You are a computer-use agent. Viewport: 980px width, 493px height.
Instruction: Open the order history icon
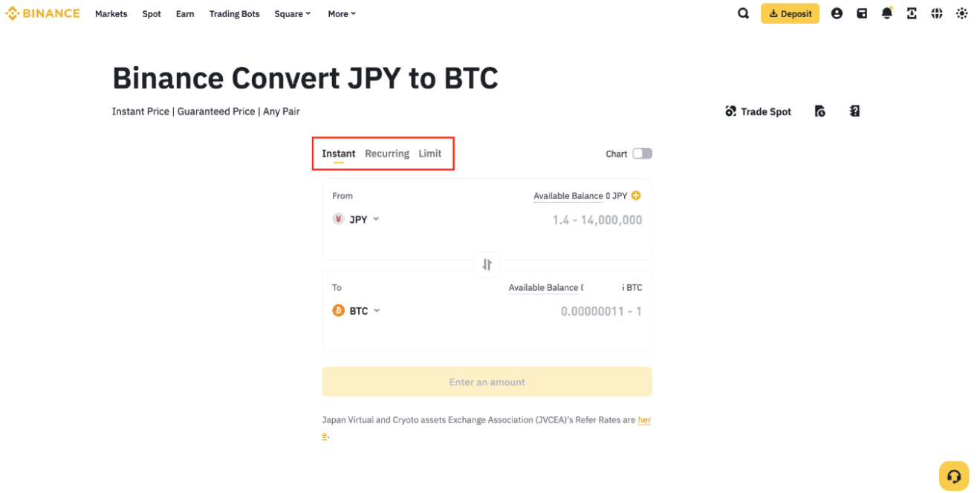click(820, 111)
